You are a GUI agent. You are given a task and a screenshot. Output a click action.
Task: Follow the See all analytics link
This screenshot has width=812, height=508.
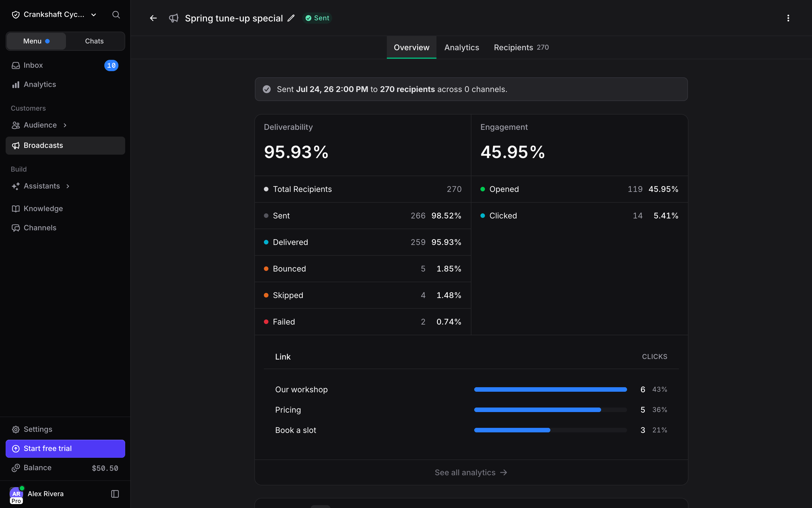[471, 472]
